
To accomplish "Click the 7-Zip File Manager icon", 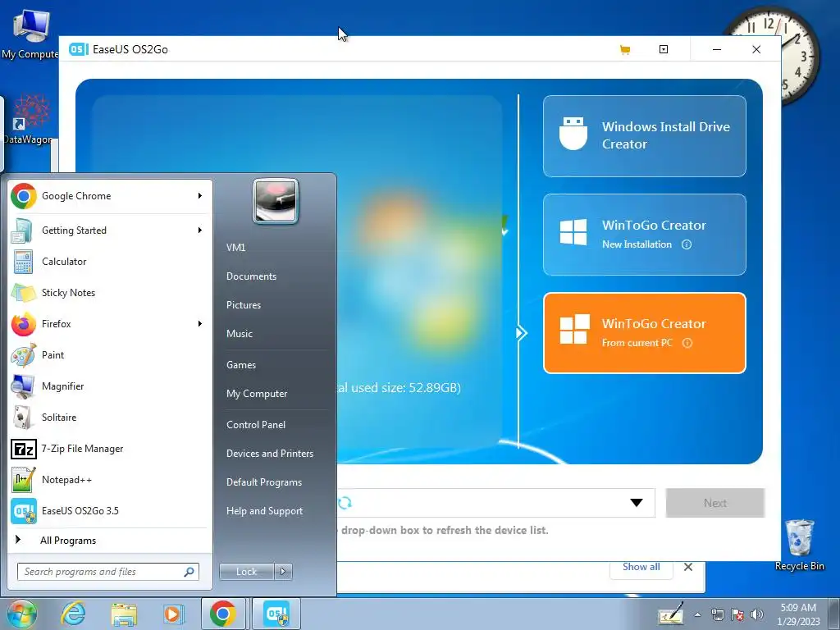I will [24, 449].
